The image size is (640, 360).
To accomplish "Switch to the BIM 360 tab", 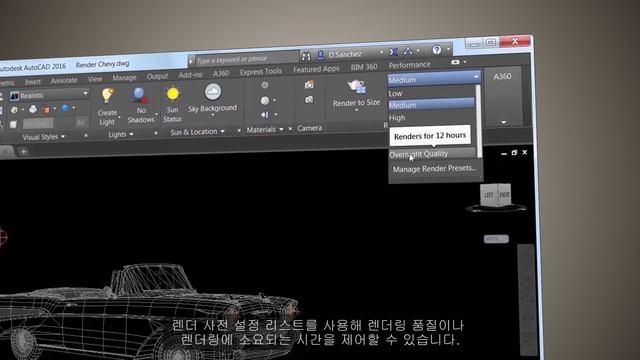I will click(364, 67).
